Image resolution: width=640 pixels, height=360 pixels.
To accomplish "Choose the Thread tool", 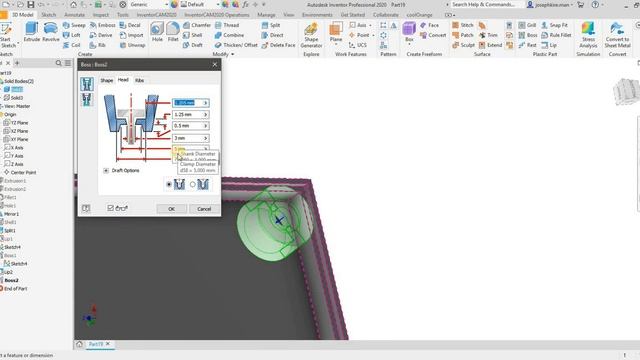I will click(x=227, y=25).
